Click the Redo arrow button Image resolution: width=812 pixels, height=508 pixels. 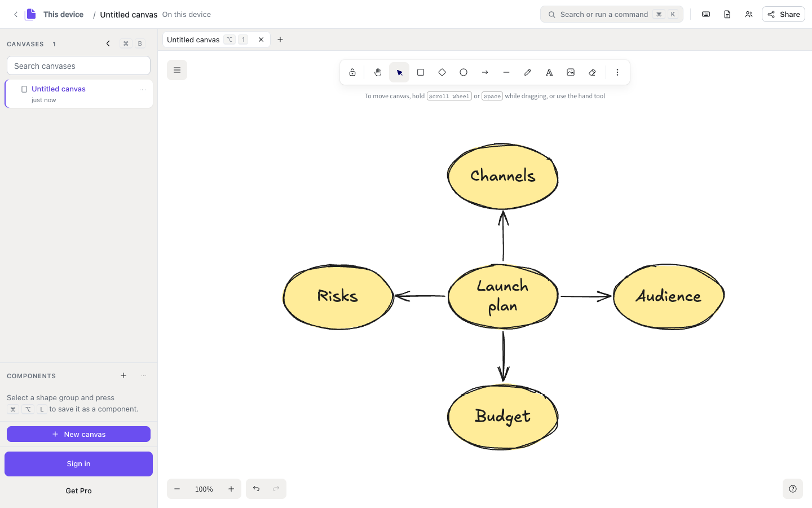(x=276, y=489)
